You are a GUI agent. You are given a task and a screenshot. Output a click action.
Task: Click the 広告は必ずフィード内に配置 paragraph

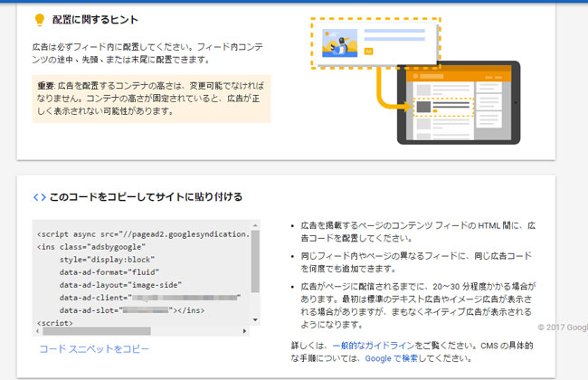[147, 53]
